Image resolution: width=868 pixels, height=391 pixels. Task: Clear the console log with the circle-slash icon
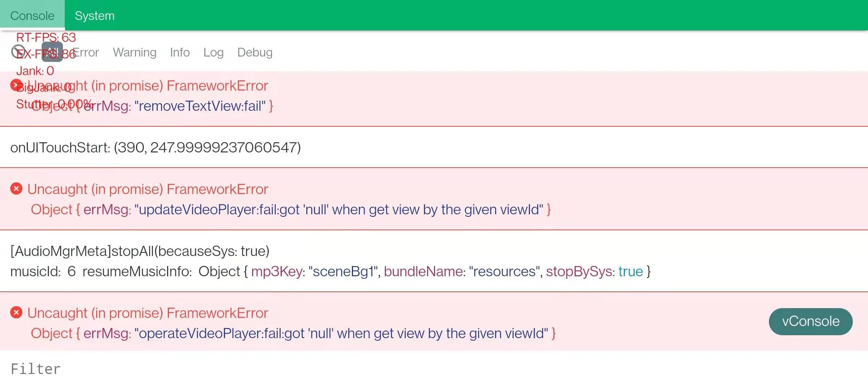pyautogui.click(x=18, y=52)
